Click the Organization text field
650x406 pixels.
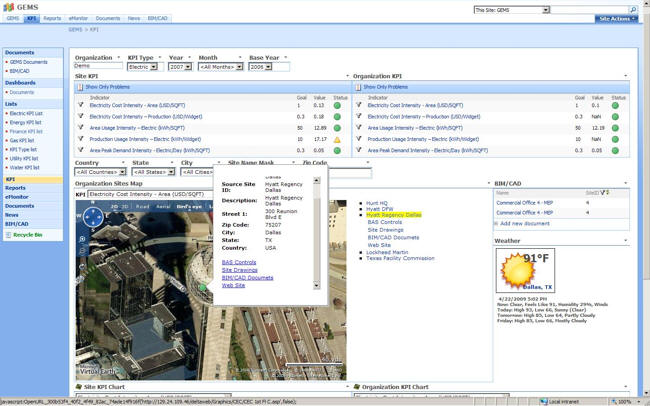point(99,66)
